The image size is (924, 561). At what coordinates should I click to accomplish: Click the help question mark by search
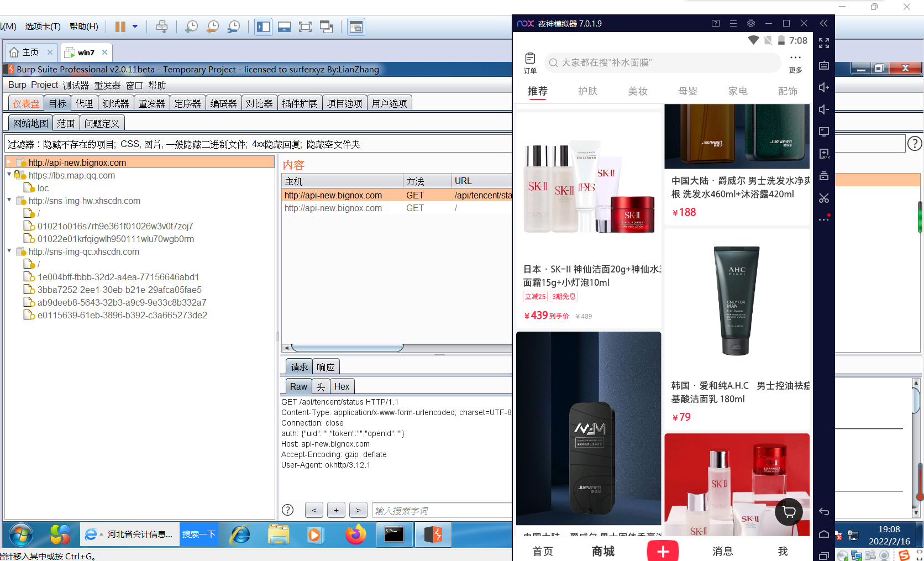[288, 510]
